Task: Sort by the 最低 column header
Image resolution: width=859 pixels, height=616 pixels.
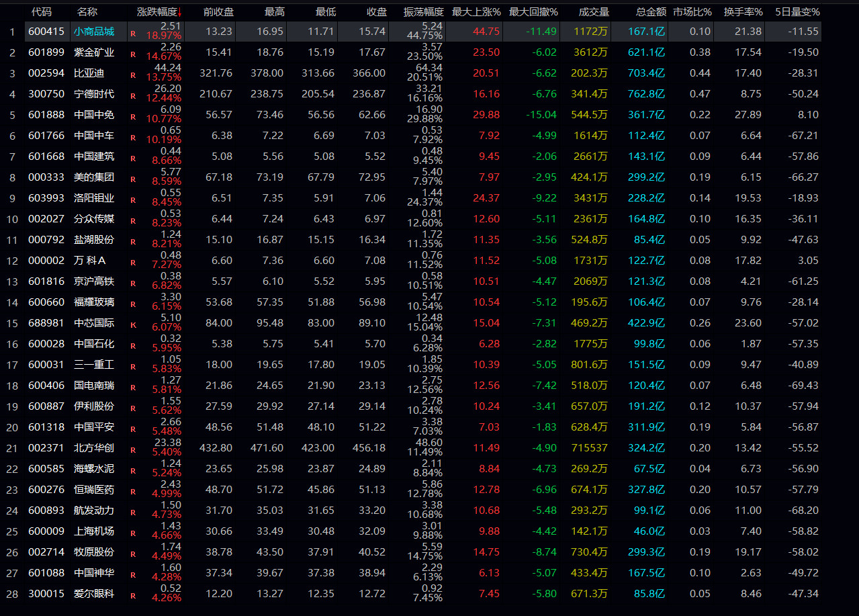Action: (x=326, y=12)
